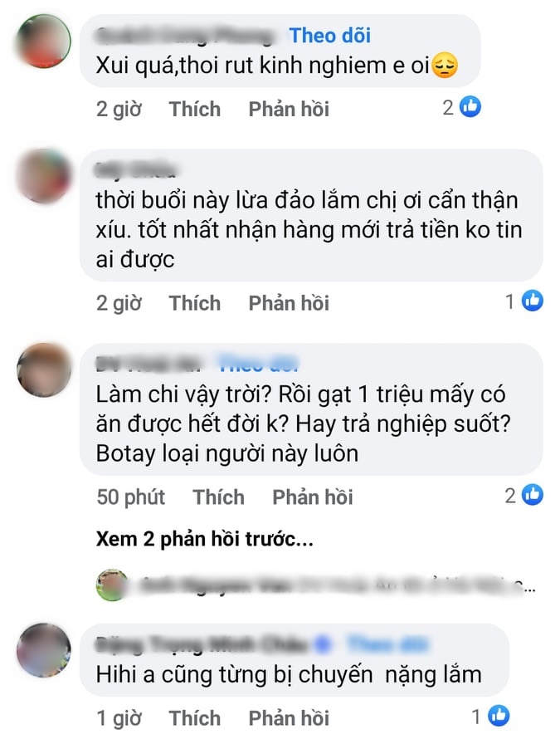Open the second commenter's profile picture
This screenshot has width=560, height=739.
pos(44,176)
